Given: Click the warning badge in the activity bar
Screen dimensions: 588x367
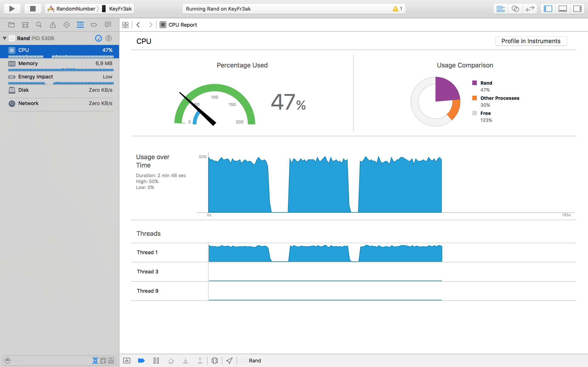Looking at the screenshot, I should (x=397, y=9).
